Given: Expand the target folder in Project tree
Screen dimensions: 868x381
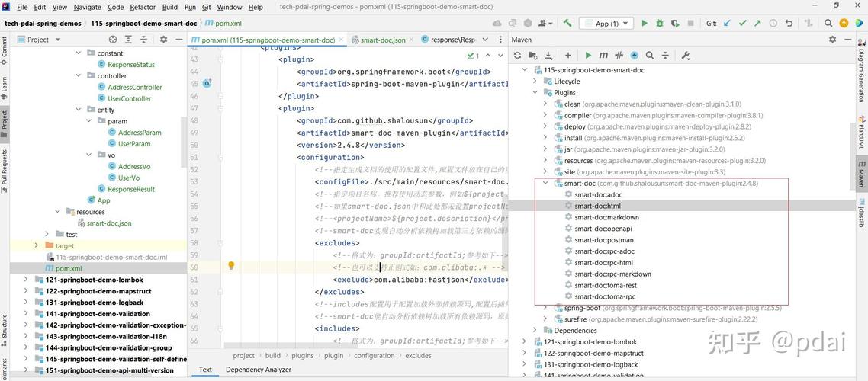Looking at the screenshot, I should coord(37,245).
